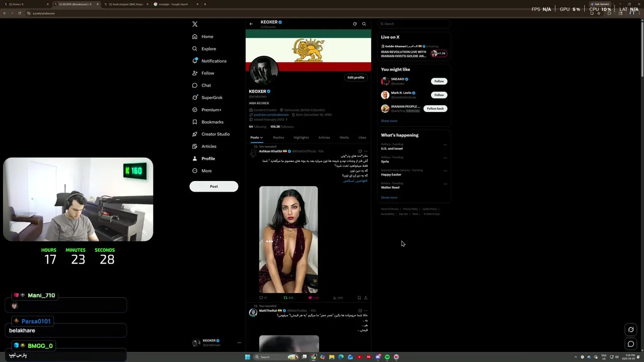This screenshot has width=644, height=362.
Task: Reply to Ashkan Khatibi's post
Action: click(262, 298)
